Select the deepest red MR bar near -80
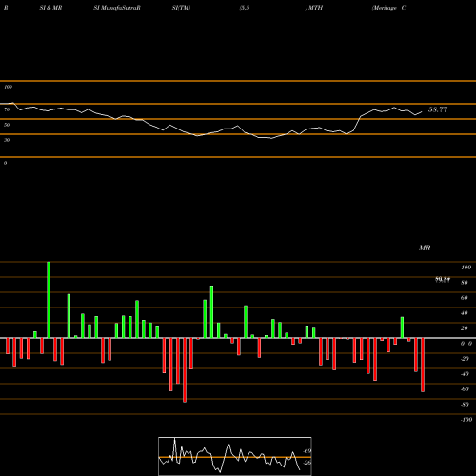Image resolution: width=476 pixels, height=476 pixels. pyautogui.click(x=185, y=370)
